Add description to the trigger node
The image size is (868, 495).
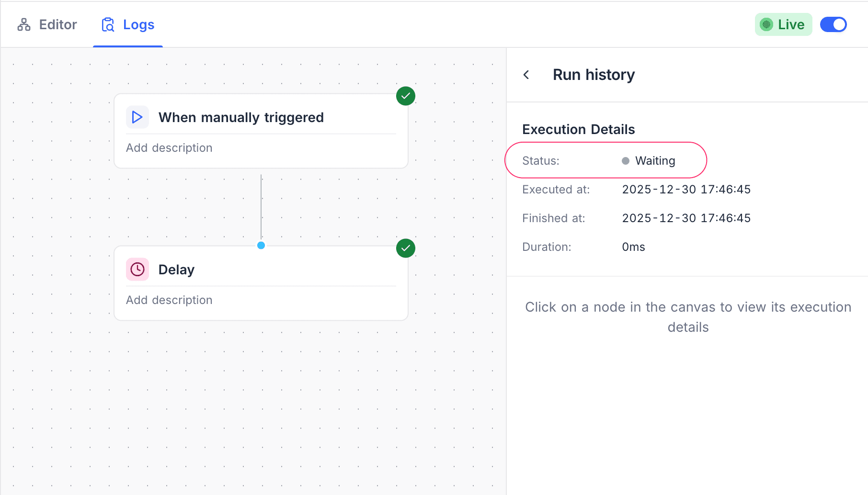point(169,148)
